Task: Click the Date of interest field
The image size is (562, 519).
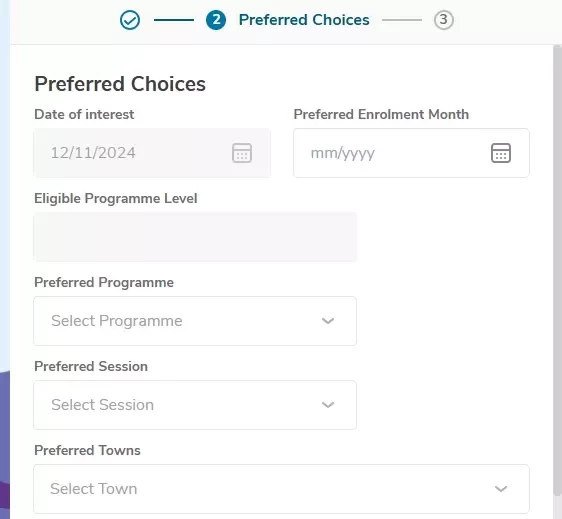Action: point(152,153)
